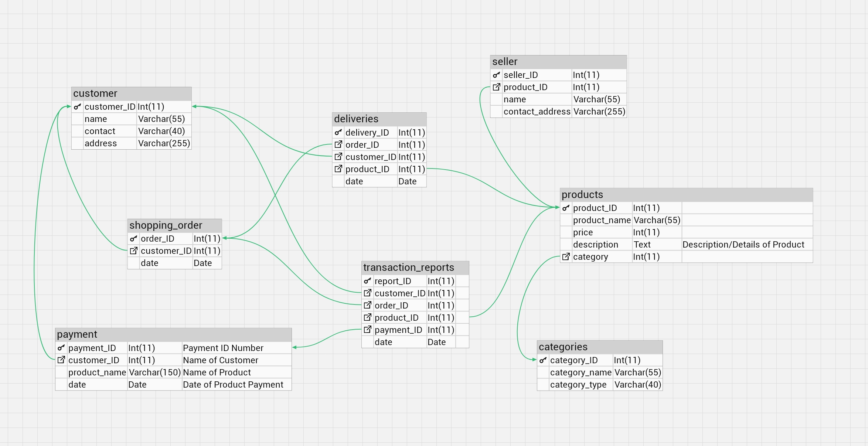Select the payment table header
Viewport: 868px width, 446px height.
[173, 334]
